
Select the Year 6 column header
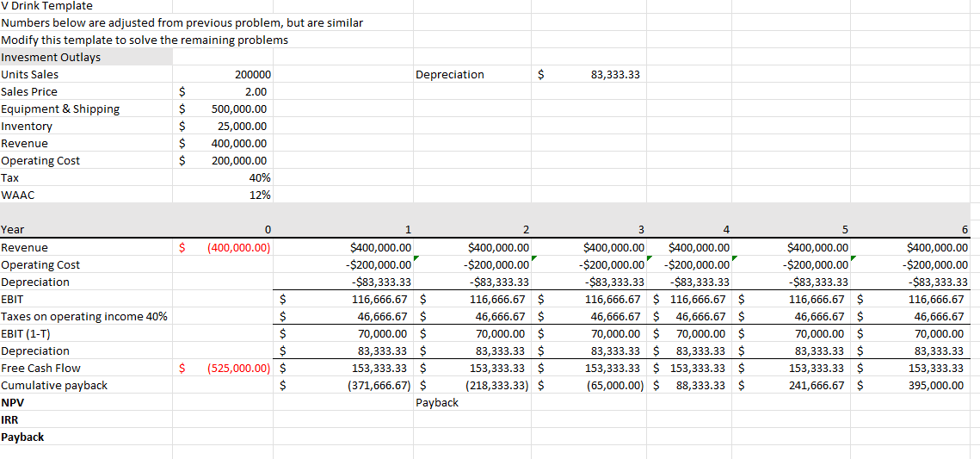(965, 229)
